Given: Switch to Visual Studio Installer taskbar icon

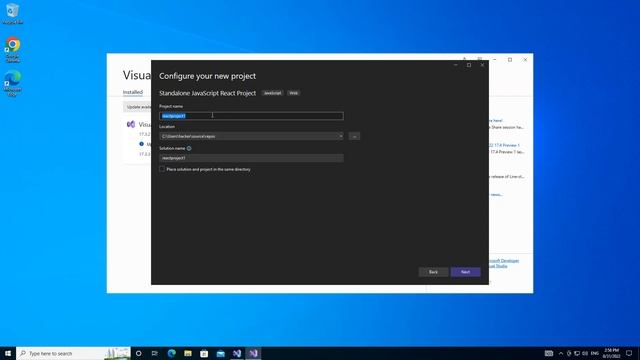Looking at the screenshot, I should 237,353.
